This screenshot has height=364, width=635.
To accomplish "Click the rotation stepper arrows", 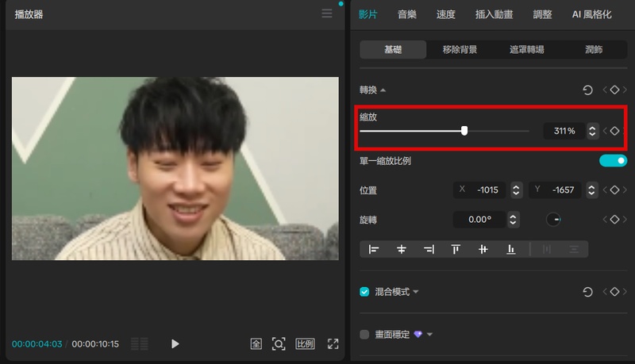I will point(513,220).
